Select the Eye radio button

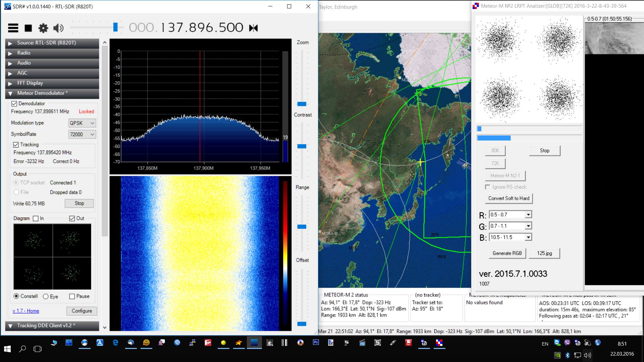coord(46,296)
